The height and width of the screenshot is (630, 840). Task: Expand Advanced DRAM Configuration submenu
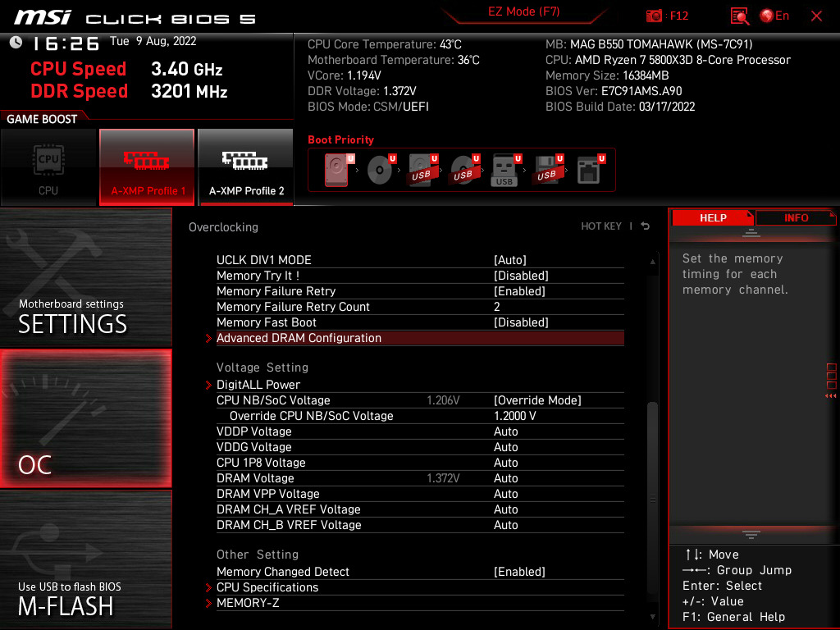tap(299, 338)
